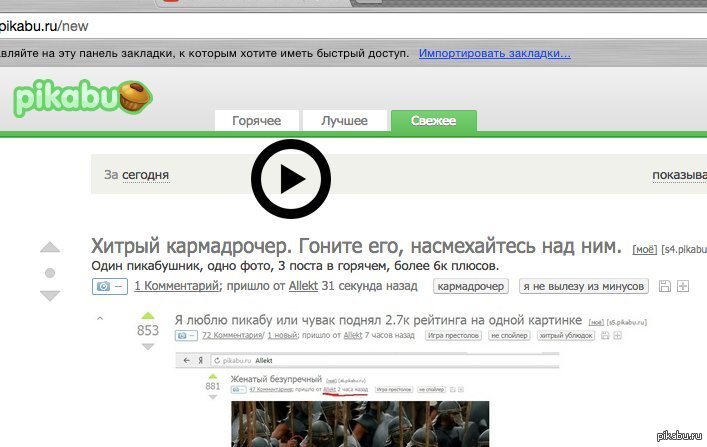The image size is (707, 447).
Task: Downvote the Хитрый кармадрочер post
Action: tap(50, 296)
